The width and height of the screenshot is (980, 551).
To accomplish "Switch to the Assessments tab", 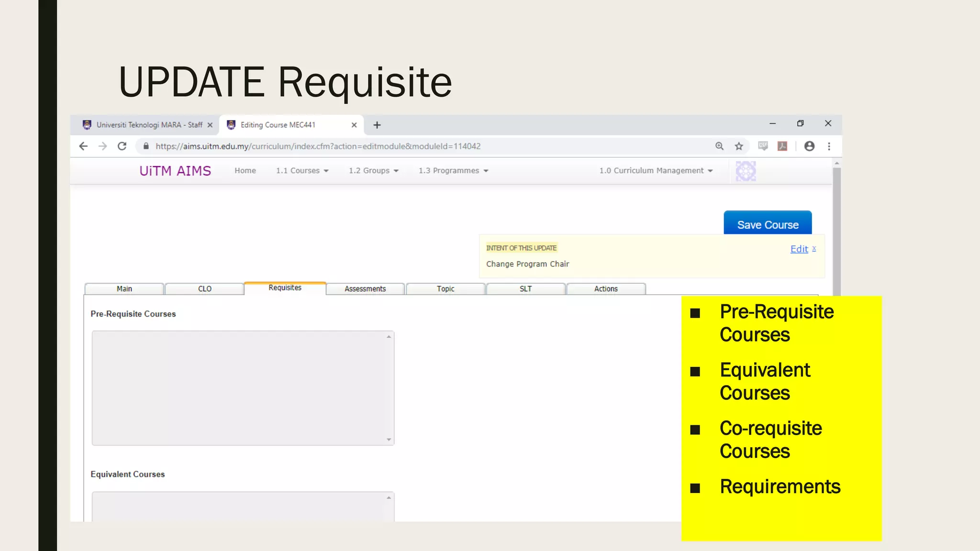I will (365, 289).
